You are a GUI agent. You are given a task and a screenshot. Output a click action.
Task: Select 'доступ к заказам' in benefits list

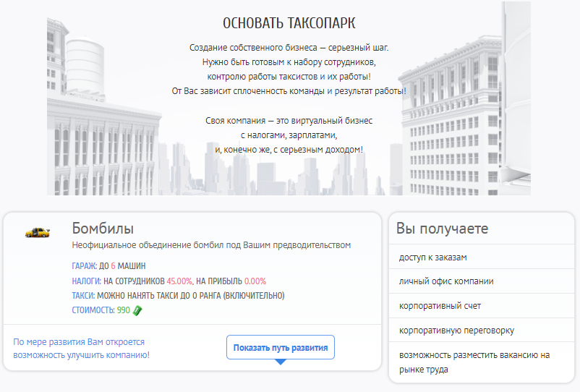tap(432, 257)
